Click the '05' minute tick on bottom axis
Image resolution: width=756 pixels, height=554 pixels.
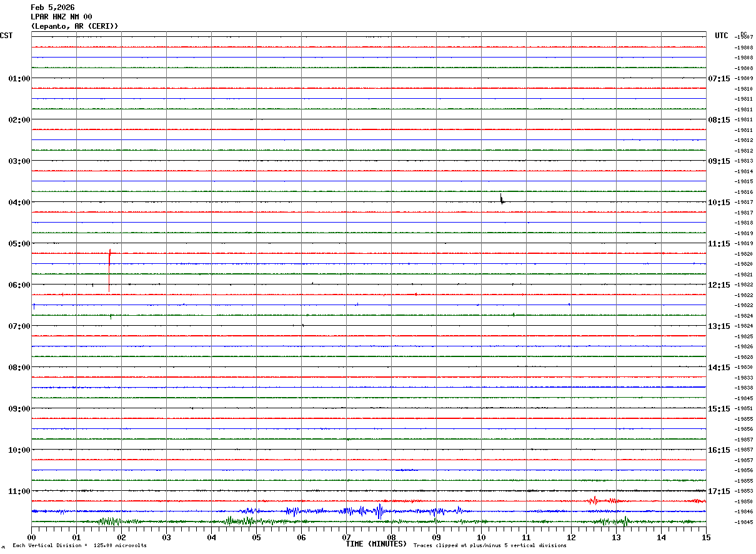tap(257, 537)
